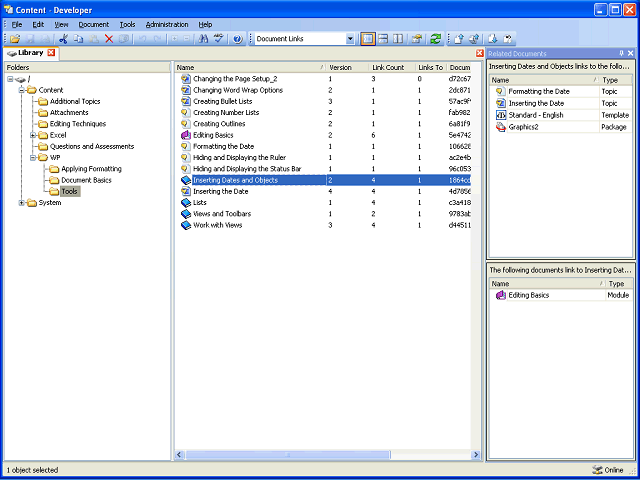Open the Tools menu
Image resolution: width=640 pixels, height=480 pixels.
[x=127, y=24]
